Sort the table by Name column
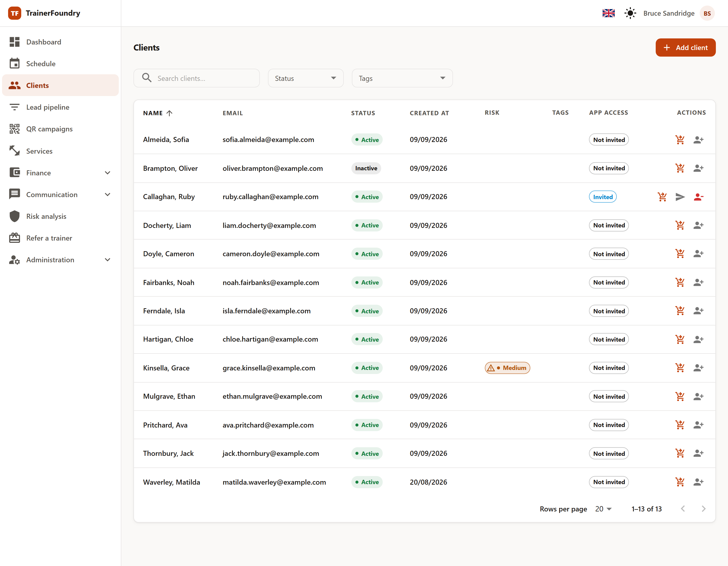The width and height of the screenshot is (728, 566). point(158,113)
